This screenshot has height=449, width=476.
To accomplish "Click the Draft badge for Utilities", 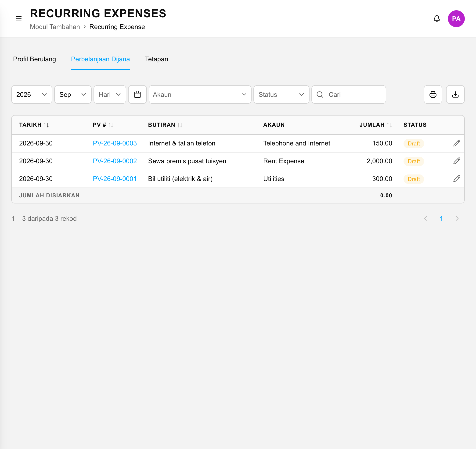I will click(x=414, y=179).
